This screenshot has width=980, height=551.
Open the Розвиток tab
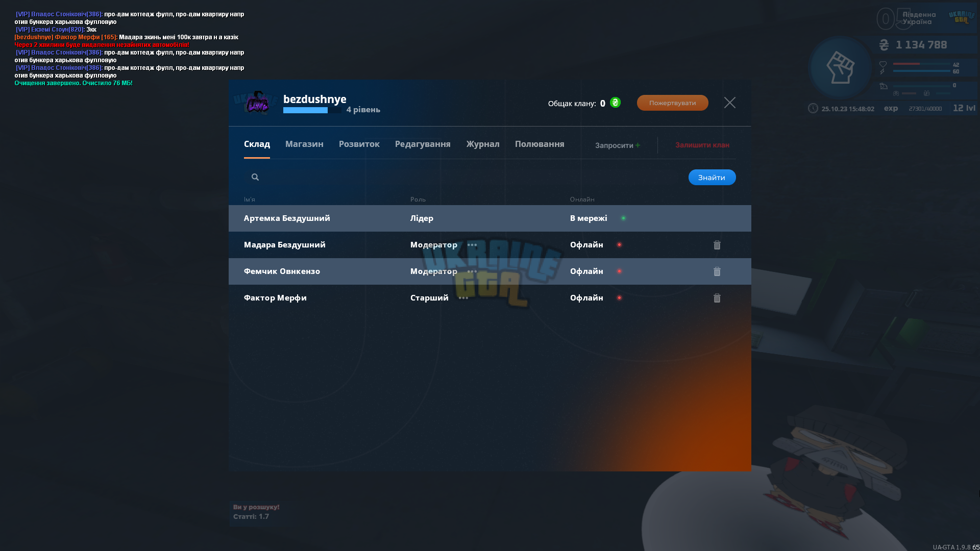tap(359, 144)
